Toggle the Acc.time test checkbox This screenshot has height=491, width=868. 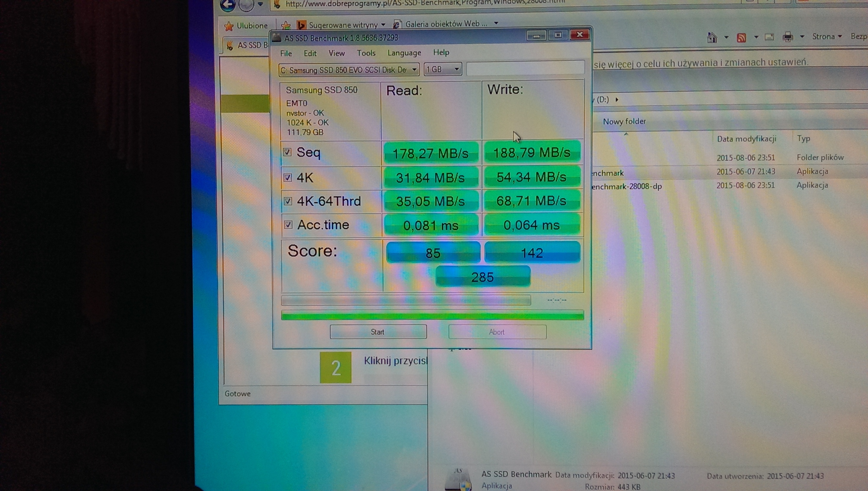coord(288,225)
